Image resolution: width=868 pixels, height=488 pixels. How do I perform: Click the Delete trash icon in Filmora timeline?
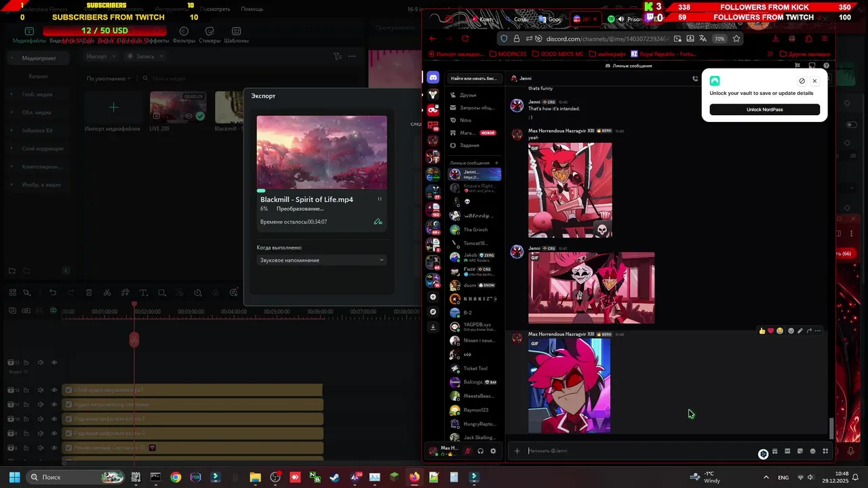click(89, 293)
